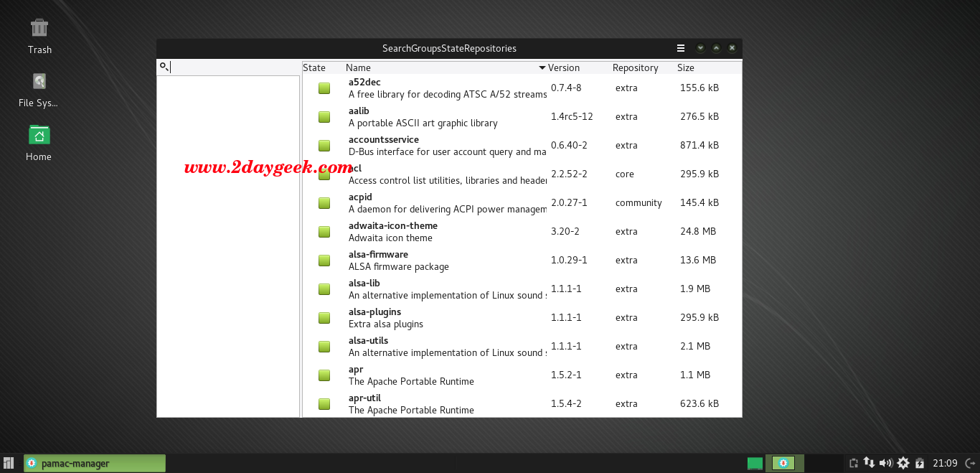This screenshot has height=473, width=980.
Task: Toggle state box for a52dec package
Action: tap(324, 88)
